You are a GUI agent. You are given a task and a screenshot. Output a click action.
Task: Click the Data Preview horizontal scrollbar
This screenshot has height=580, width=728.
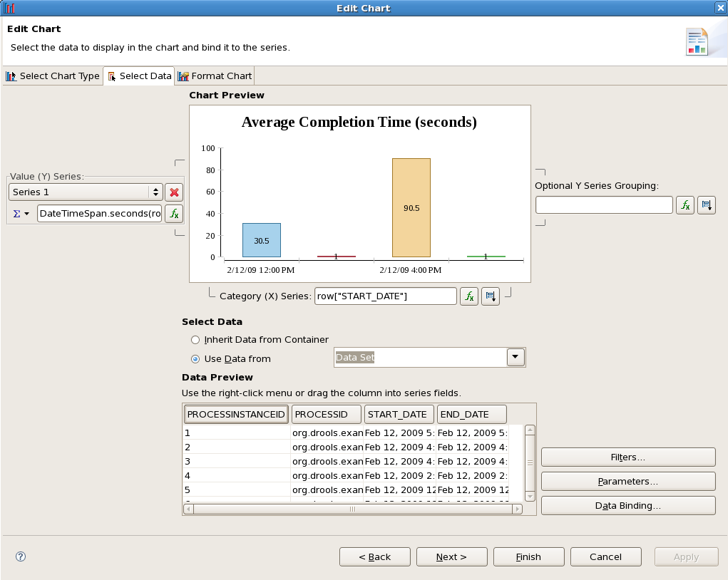click(x=352, y=509)
